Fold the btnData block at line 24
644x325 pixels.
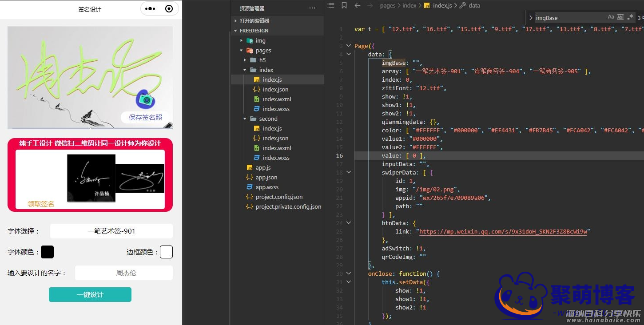pos(349,223)
